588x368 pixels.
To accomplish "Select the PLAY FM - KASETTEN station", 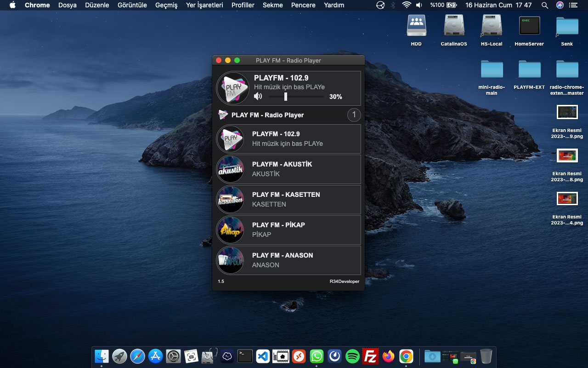I will point(288,200).
